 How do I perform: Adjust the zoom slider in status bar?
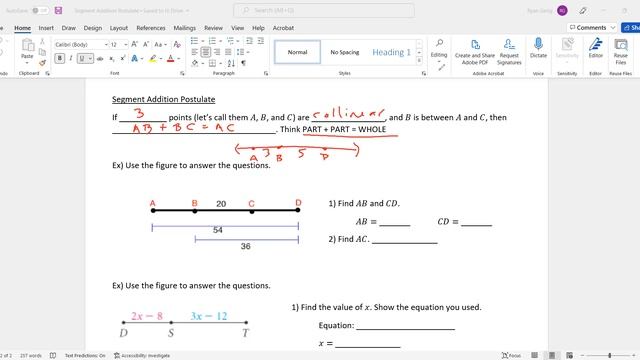tap(609, 356)
